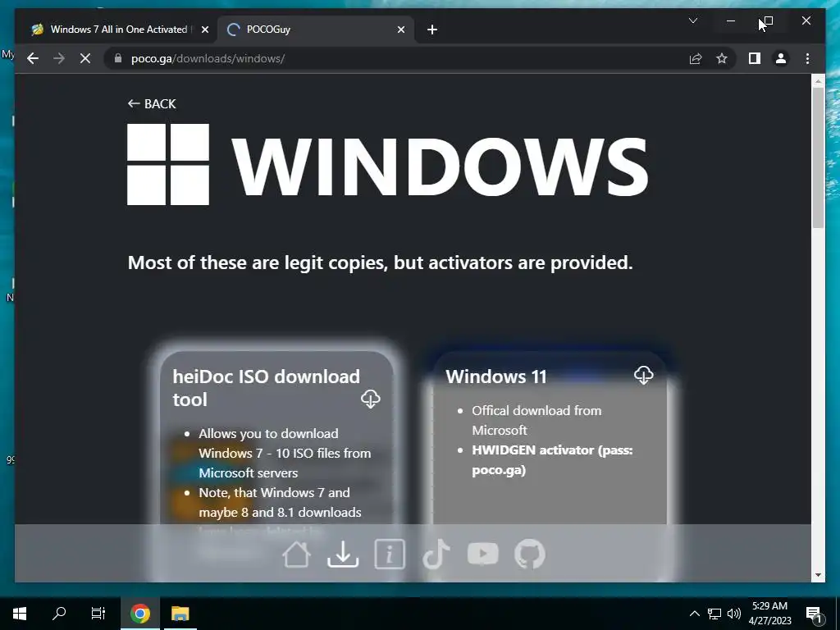Screen dimensions: 840x630
Task: Stop loading the page with the X button
Action: pyautogui.click(x=85, y=58)
